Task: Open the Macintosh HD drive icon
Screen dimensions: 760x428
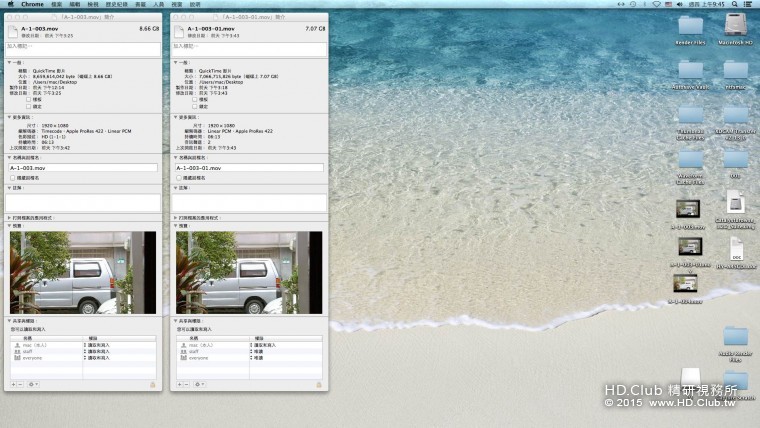Action: tap(736, 27)
